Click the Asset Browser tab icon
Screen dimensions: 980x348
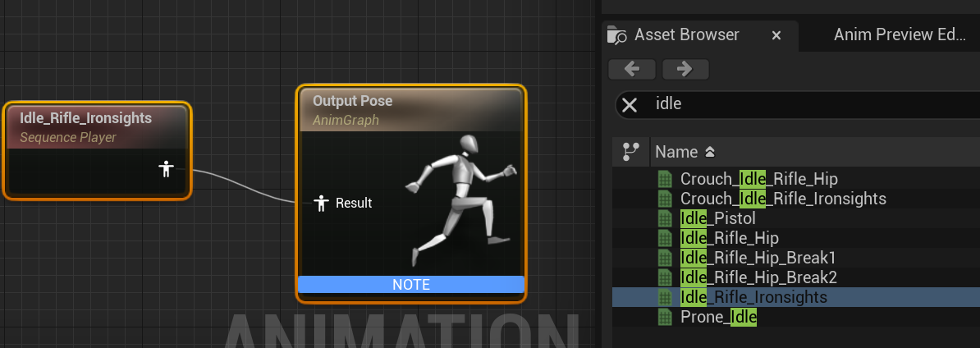(617, 35)
